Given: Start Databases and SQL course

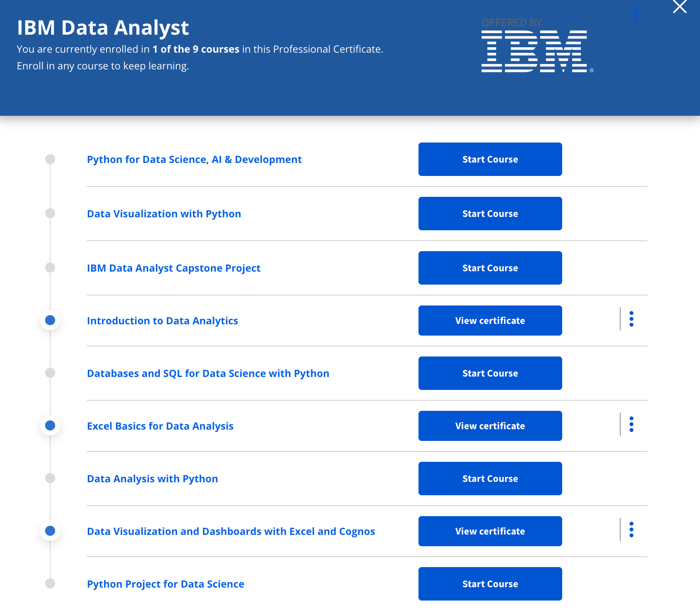Looking at the screenshot, I should [490, 373].
